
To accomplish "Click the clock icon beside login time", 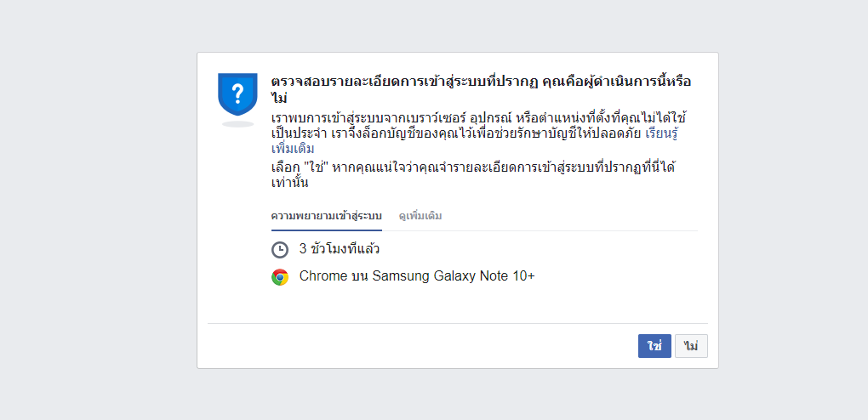I will (x=280, y=250).
